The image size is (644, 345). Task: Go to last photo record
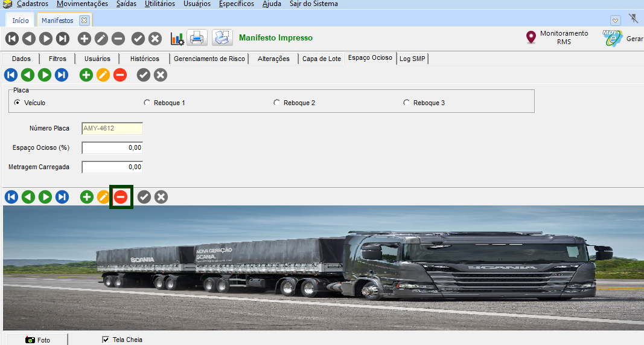[x=62, y=197]
